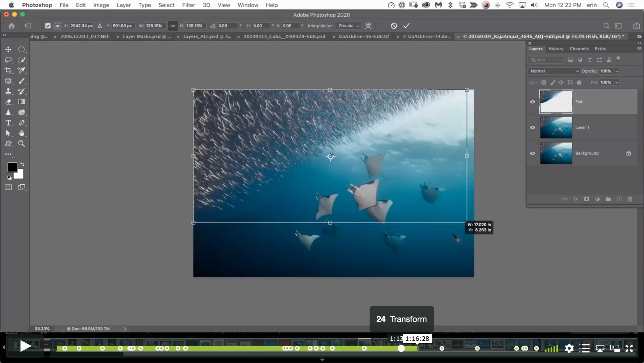
Task: Open the Normal blend mode dropdown
Action: coord(554,71)
